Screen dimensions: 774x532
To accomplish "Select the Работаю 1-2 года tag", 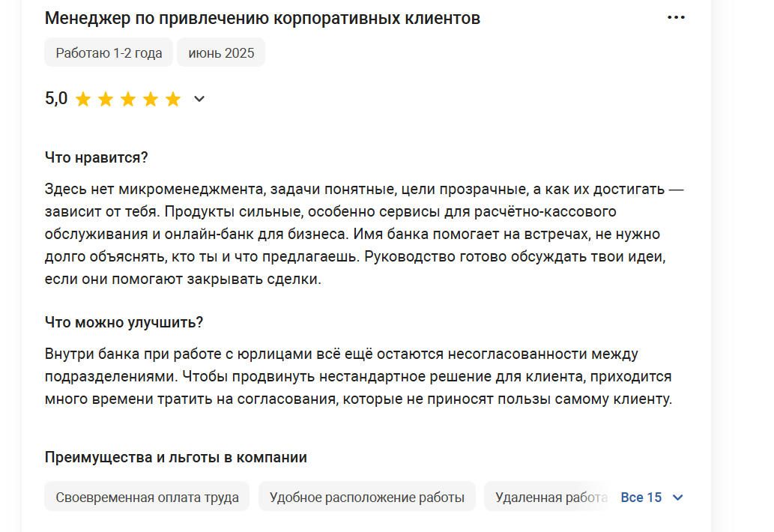I will (109, 52).
